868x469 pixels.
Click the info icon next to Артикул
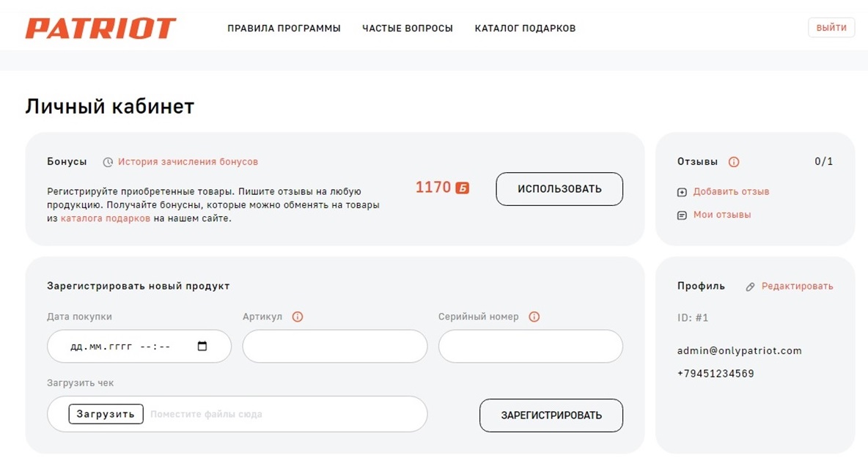[x=298, y=317]
